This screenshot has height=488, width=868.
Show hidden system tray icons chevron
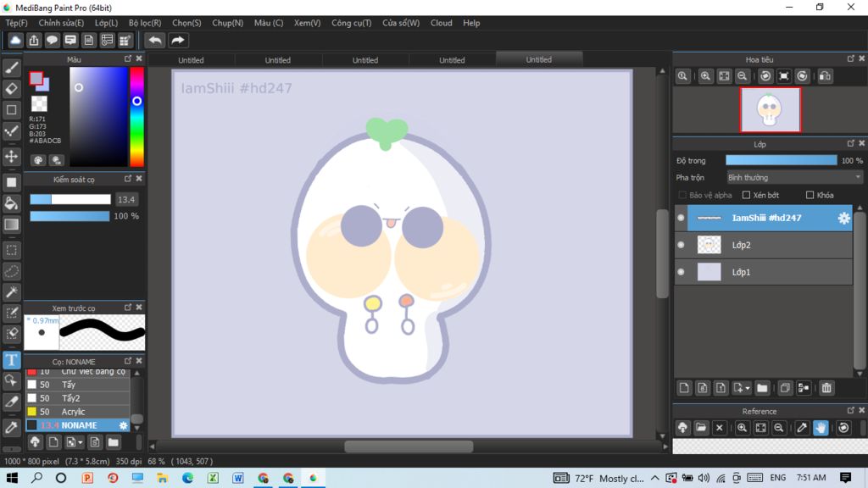pos(655,478)
